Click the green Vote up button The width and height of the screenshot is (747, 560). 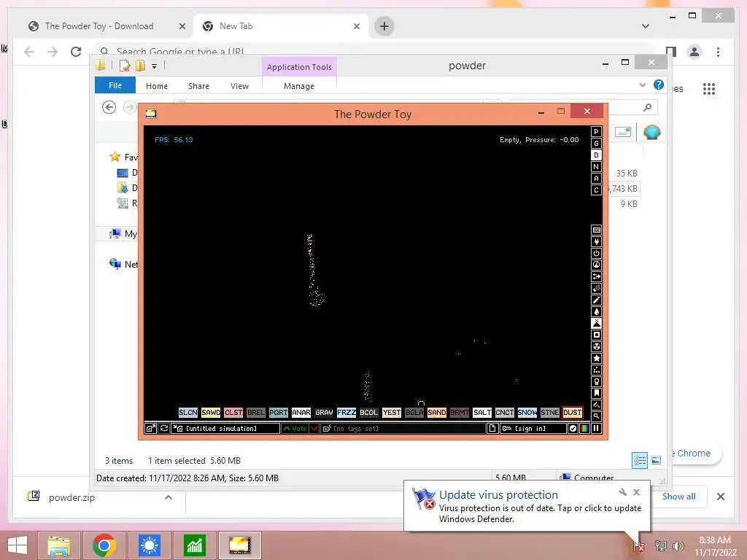(x=295, y=429)
